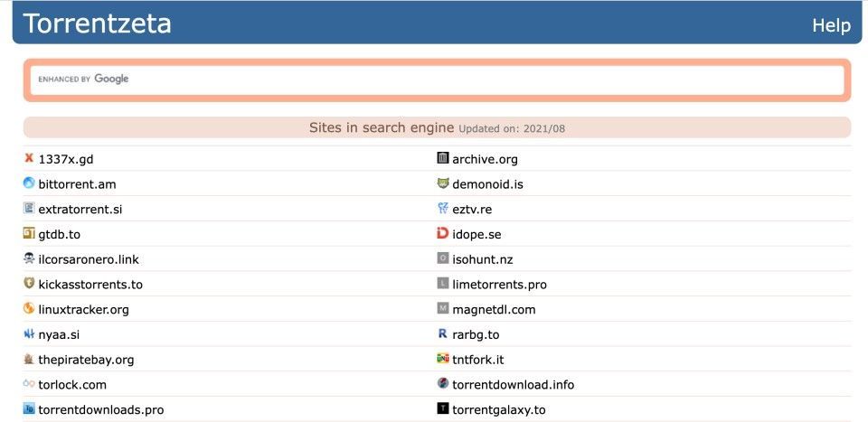
Task: Open the demonoid.is site link
Action: point(487,184)
